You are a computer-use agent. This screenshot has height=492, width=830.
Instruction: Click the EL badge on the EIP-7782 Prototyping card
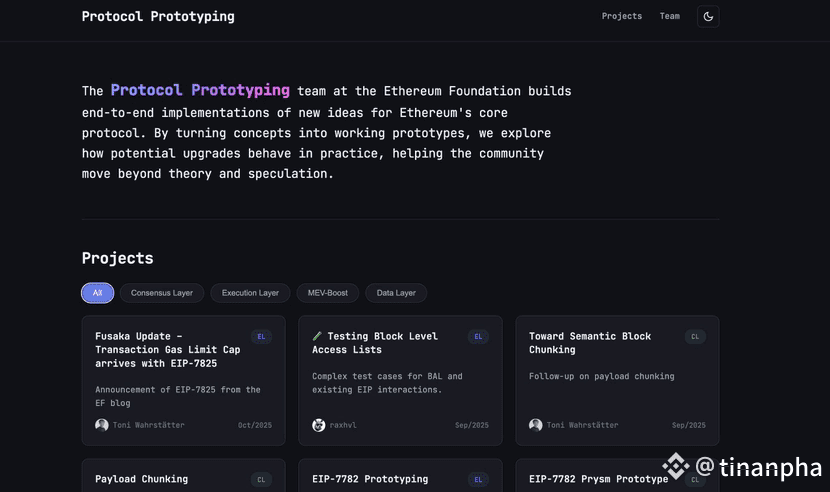(x=478, y=480)
